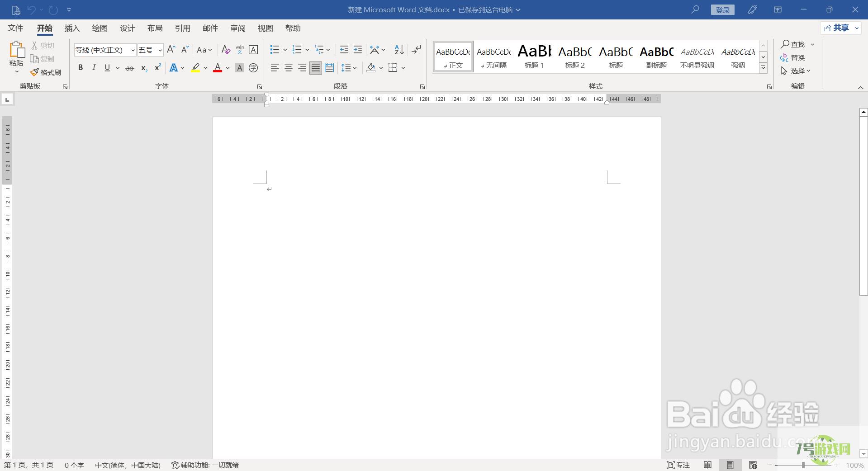This screenshot has width=868, height=471.
Task: Click the Sign in (登录) button
Action: (x=722, y=10)
